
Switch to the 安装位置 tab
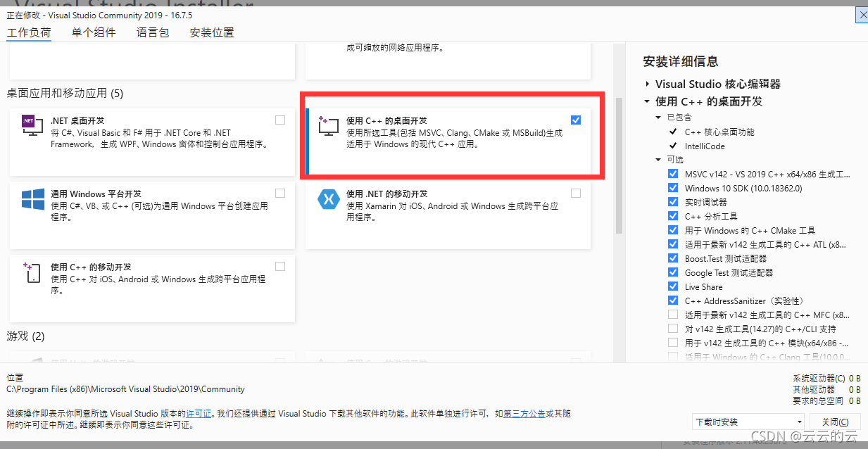212,32
